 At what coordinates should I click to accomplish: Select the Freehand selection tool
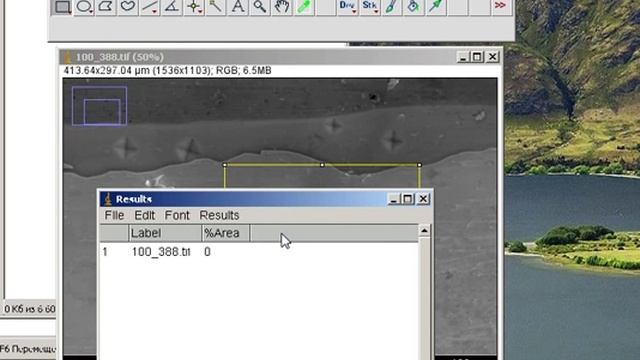click(x=128, y=6)
